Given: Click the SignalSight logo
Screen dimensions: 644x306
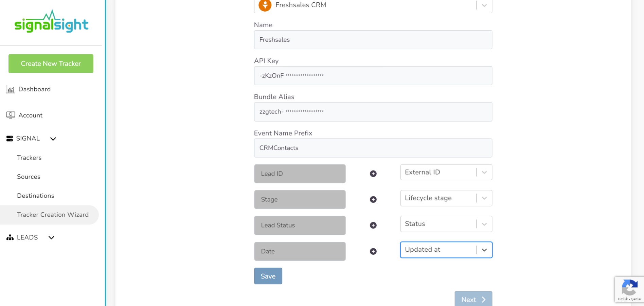Looking at the screenshot, I should click(51, 21).
